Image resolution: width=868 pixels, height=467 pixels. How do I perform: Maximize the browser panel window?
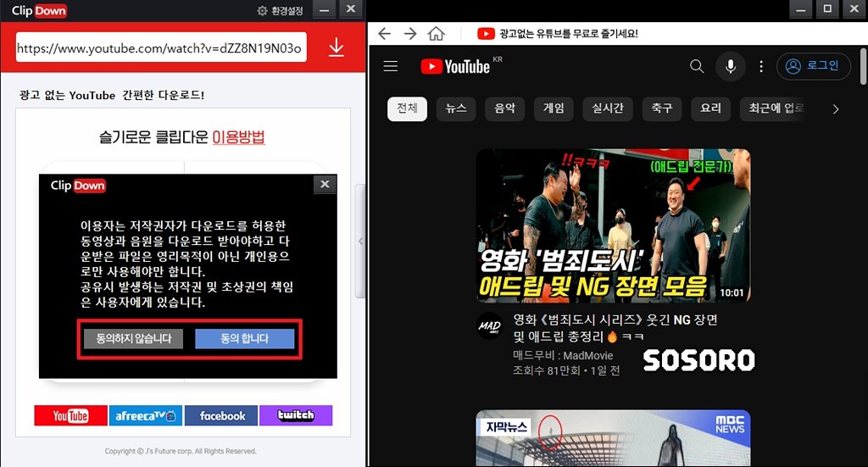coord(827,8)
